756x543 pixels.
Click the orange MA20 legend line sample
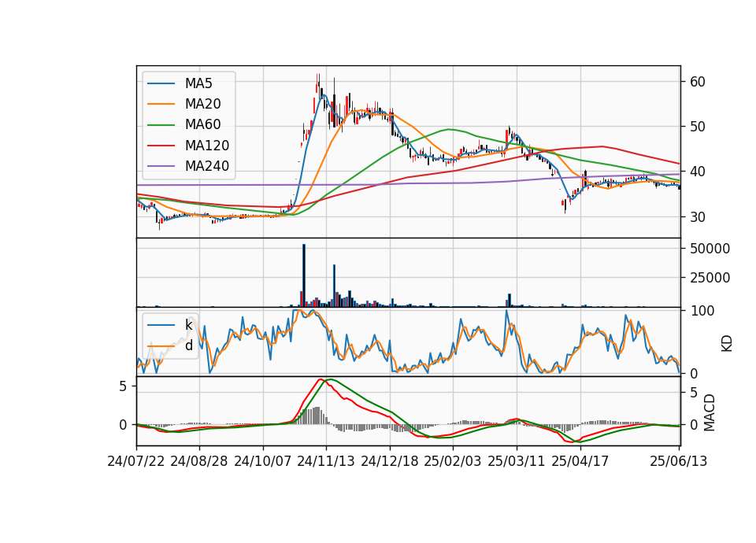pos(161,104)
